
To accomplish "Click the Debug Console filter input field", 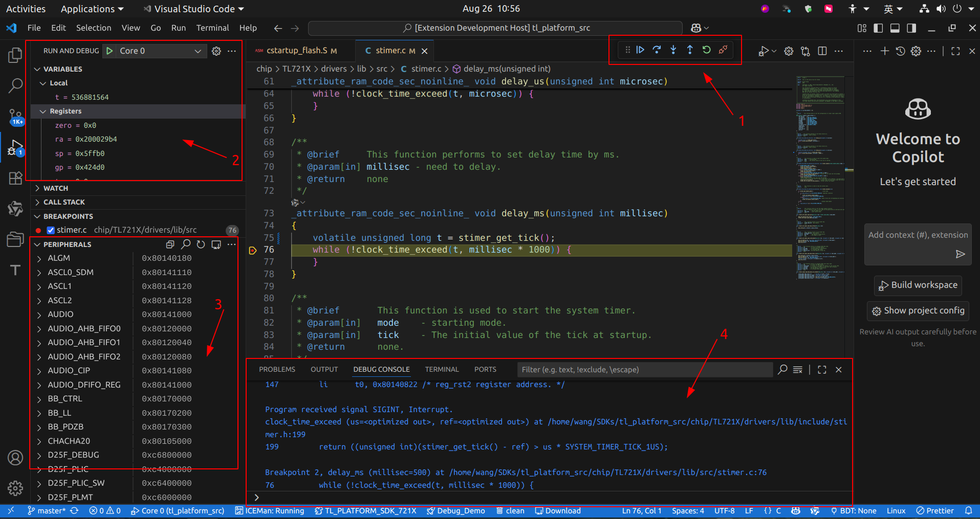I will pos(645,369).
